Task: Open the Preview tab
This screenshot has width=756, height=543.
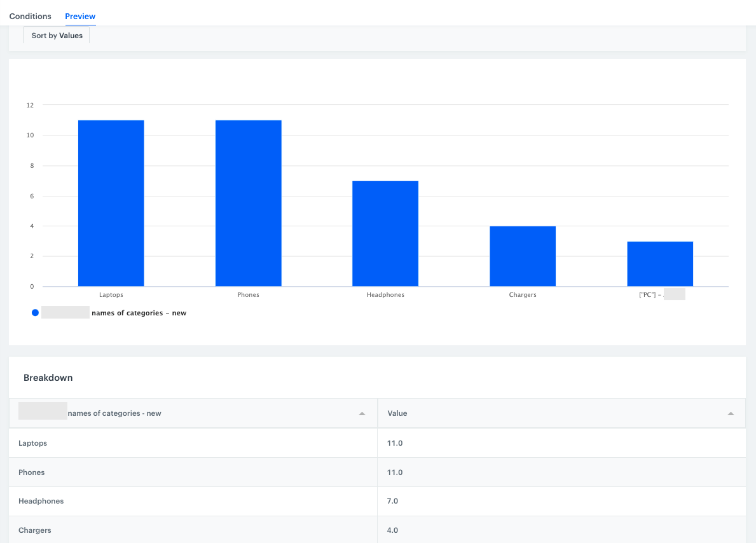Action: tap(80, 16)
